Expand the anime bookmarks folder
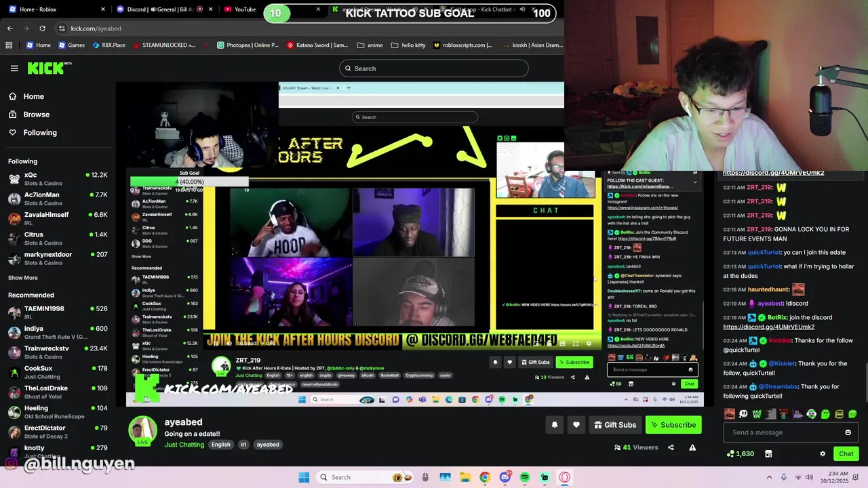 tap(370, 45)
